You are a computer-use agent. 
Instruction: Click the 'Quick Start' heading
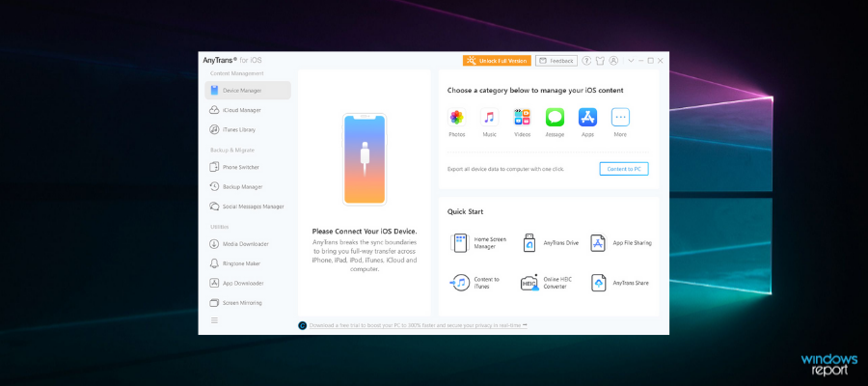coord(465,211)
